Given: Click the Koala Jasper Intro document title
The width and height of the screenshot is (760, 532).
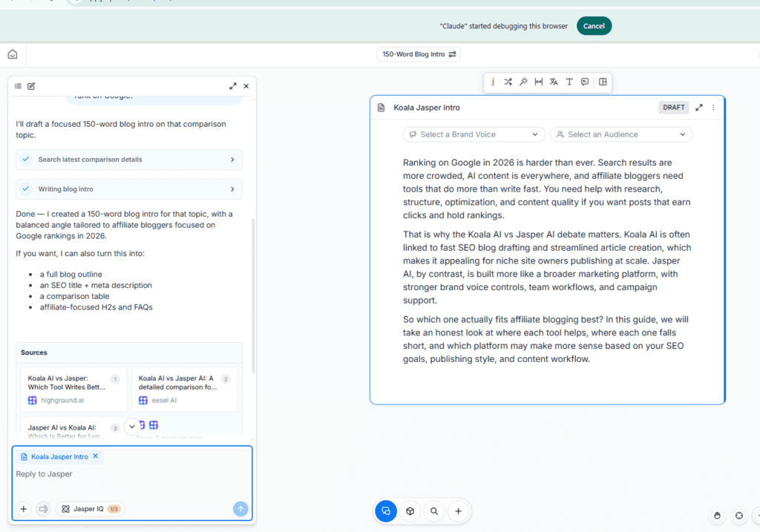Looking at the screenshot, I should tap(427, 108).
